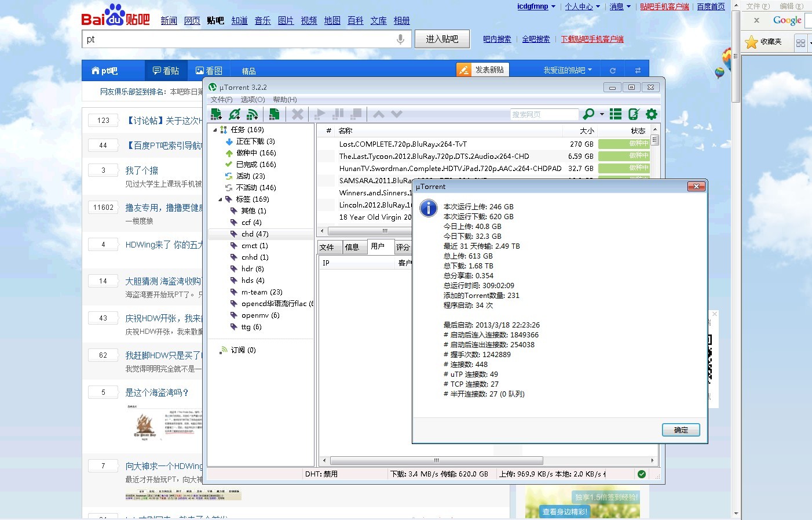Select 做种中 (166) in sidebar
Image resolution: width=812 pixels, height=520 pixels.
(256, 153)
